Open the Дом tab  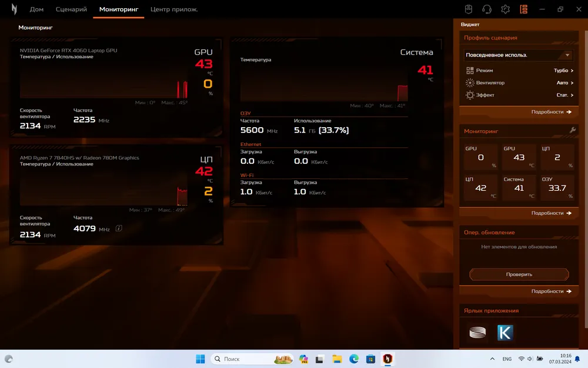tap(36, 9)
